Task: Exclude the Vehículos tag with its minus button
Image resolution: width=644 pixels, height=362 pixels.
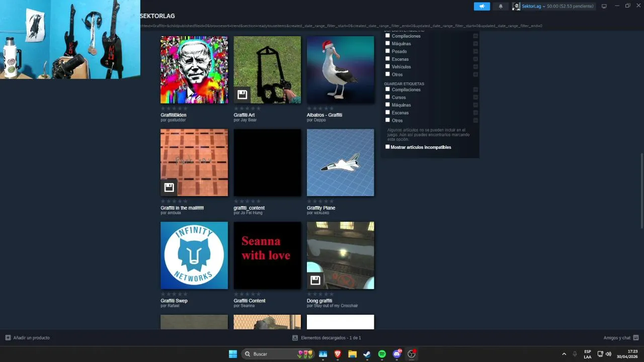Action: coord(475,66)
